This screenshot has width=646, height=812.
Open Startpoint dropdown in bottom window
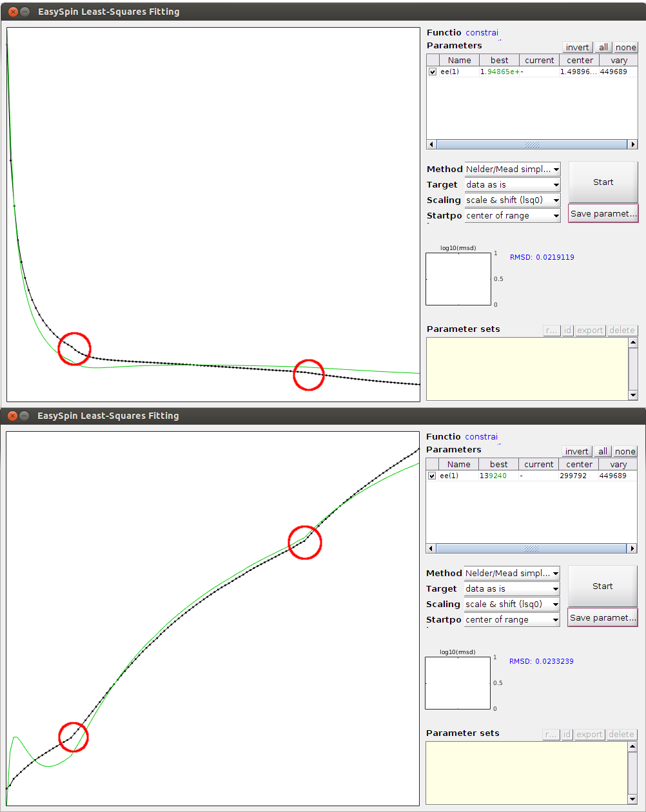[512, 620]
